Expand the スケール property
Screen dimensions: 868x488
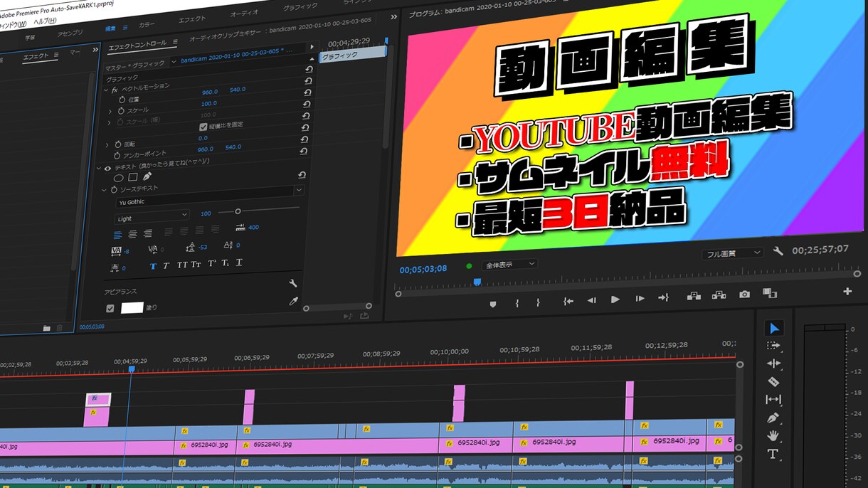tap(110, 112)
